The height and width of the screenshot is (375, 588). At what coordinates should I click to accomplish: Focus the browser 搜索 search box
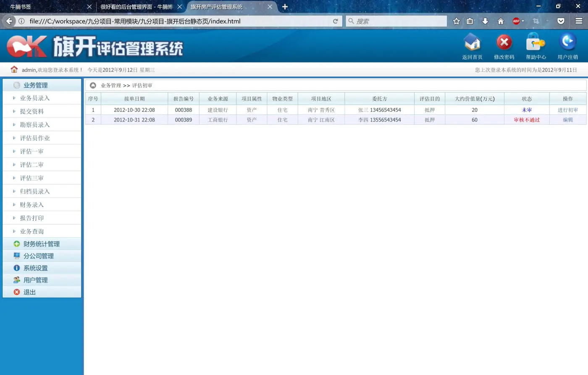[396, 21]
